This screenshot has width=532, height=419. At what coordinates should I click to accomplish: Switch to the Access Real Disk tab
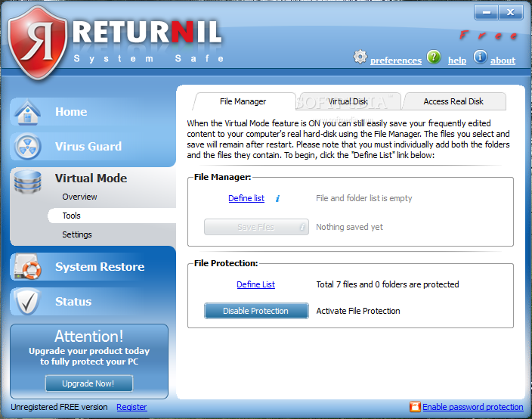[x=453, y=101]
